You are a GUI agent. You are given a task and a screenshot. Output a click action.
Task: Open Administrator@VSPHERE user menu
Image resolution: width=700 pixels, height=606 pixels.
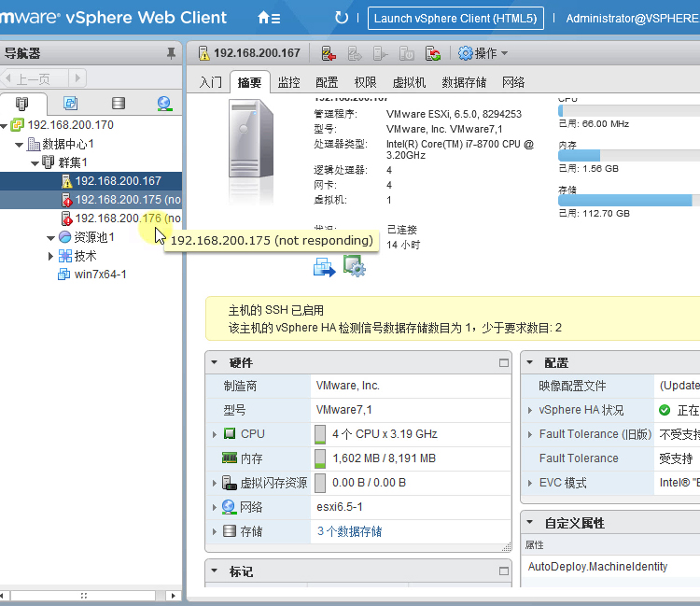[x=632, y=19]
